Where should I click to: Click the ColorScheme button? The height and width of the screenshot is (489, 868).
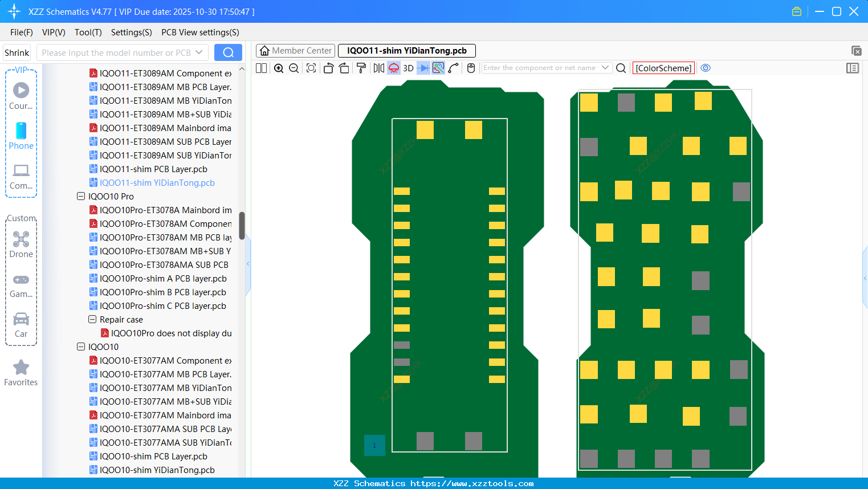pyautogui.click(x=663, y=68)
